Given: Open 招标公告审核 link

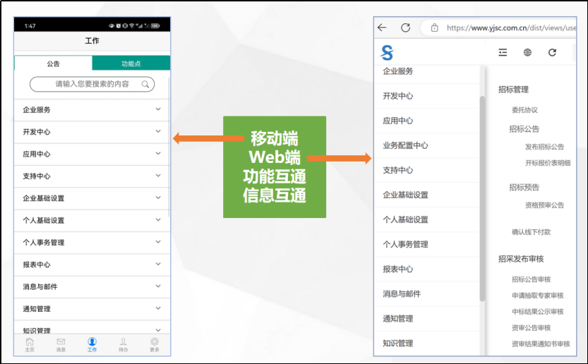Looking at the screenshot, I should click(532, 279).
